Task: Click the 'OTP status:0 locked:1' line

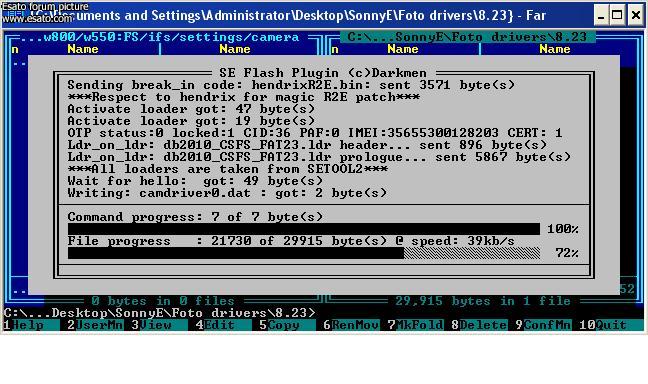Action: (x=315, y=133)
